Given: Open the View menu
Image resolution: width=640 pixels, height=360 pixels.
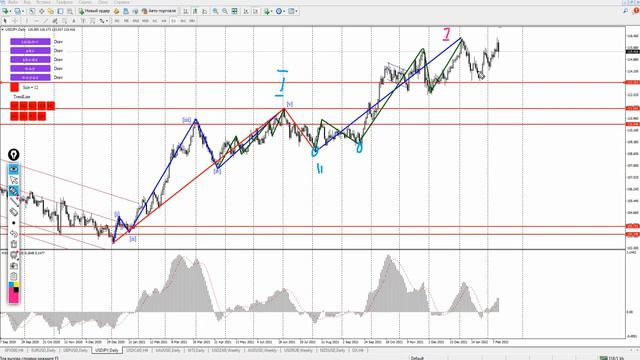Looking at the screenshot, I should click(x=27, y=2).
